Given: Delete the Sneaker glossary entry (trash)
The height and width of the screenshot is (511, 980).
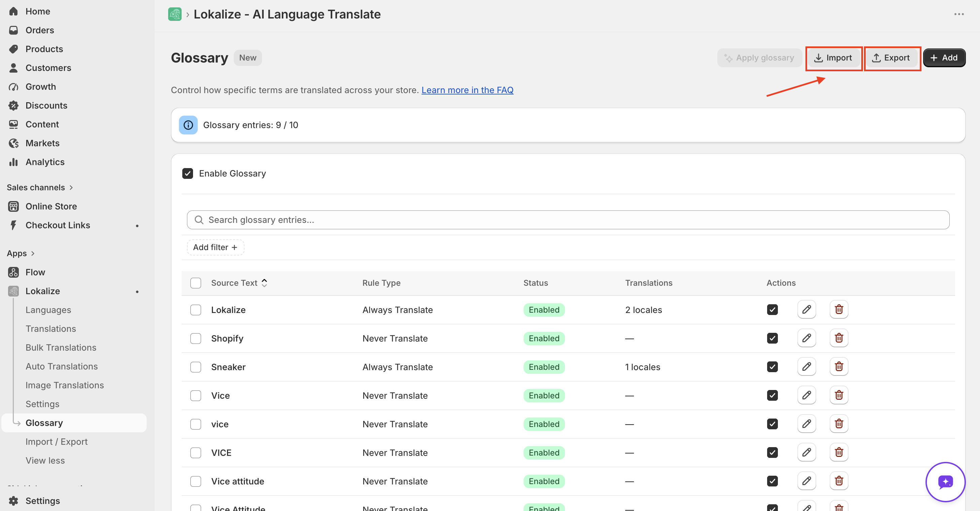Looking at the screenshot, I should (839, 366).
